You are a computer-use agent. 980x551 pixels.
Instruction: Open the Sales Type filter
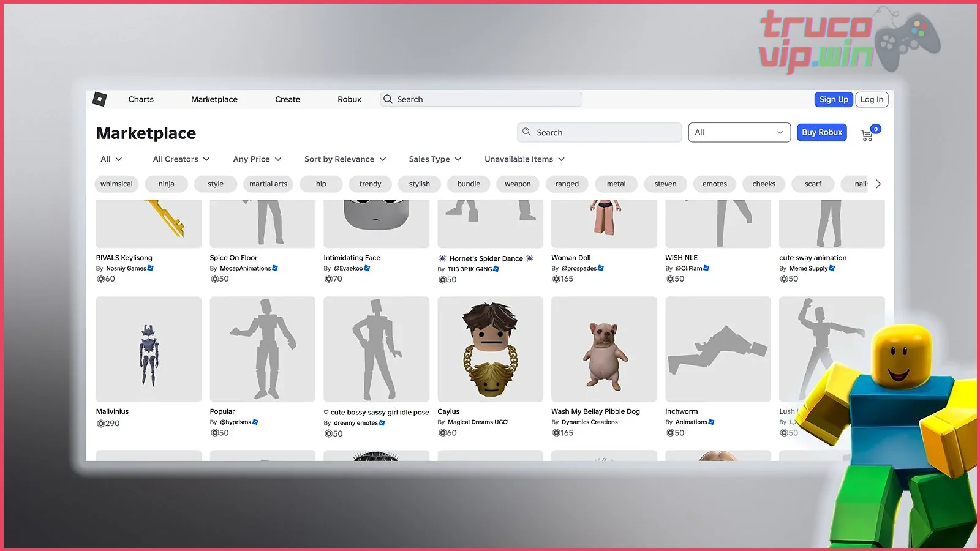[435, 159]
